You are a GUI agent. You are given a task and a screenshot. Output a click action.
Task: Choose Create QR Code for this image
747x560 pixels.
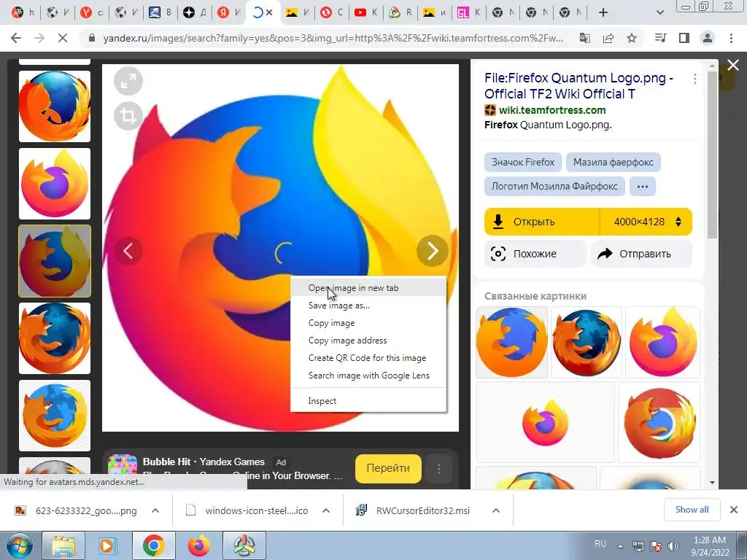pos(368,358)
